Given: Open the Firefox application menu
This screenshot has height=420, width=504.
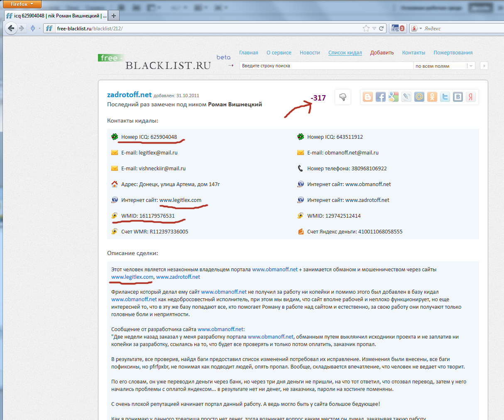Looking at the screenshot, I should coord(22,4).
